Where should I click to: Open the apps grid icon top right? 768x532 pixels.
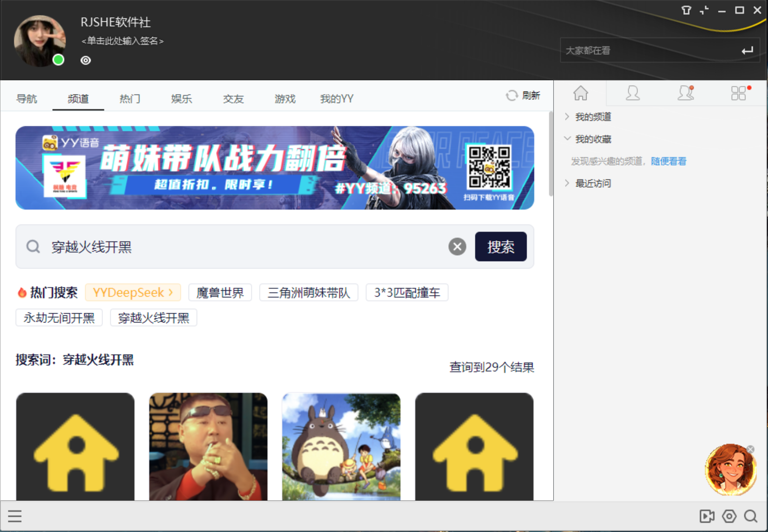coord(738,93)
